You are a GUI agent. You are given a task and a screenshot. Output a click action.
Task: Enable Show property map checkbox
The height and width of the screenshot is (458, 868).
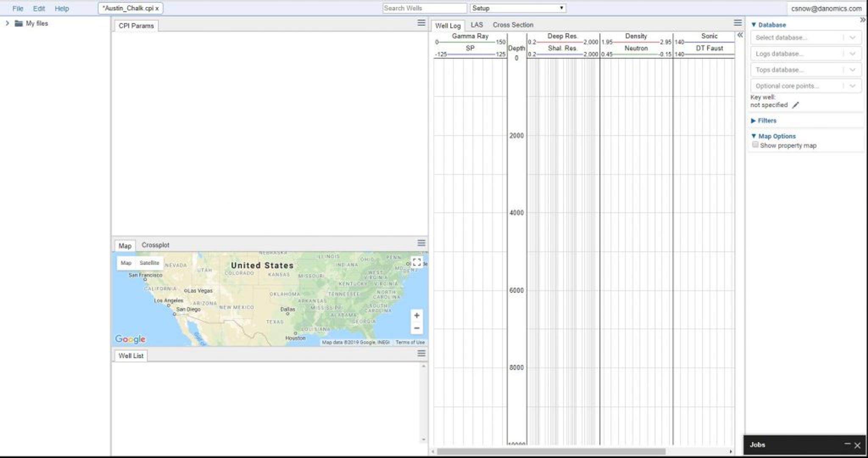[755, 145]
